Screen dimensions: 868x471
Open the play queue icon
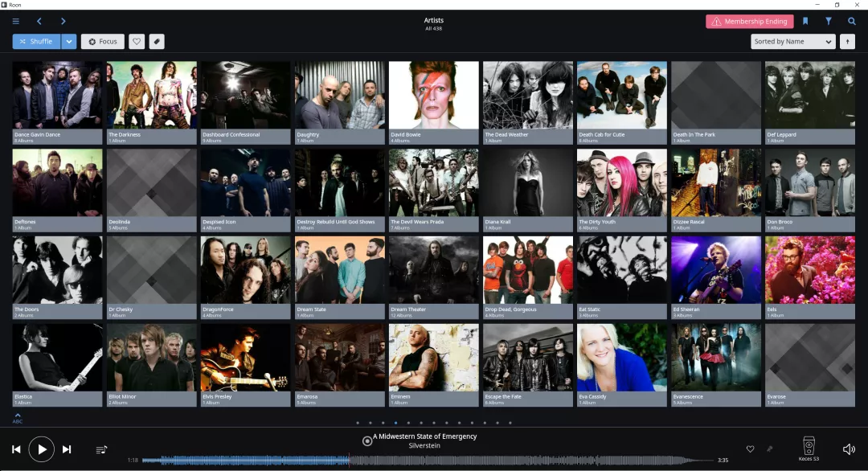pyautogui.click(x=101, y=449)
